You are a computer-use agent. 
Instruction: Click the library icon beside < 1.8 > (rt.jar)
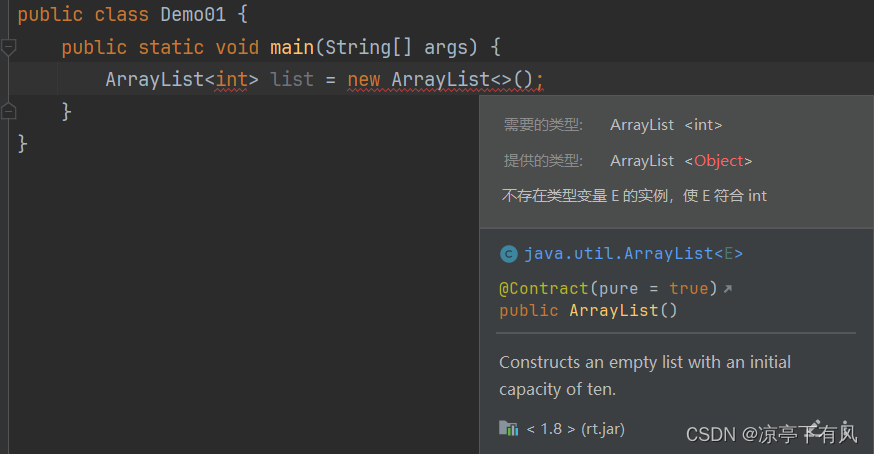pyautogui.click(x=508, y=428)
